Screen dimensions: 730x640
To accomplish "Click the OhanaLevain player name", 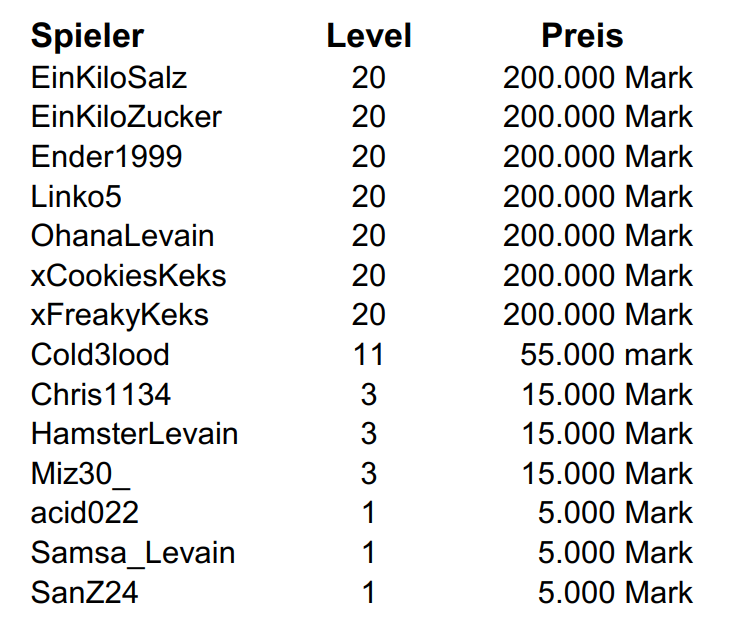I will tap(122, 236).
